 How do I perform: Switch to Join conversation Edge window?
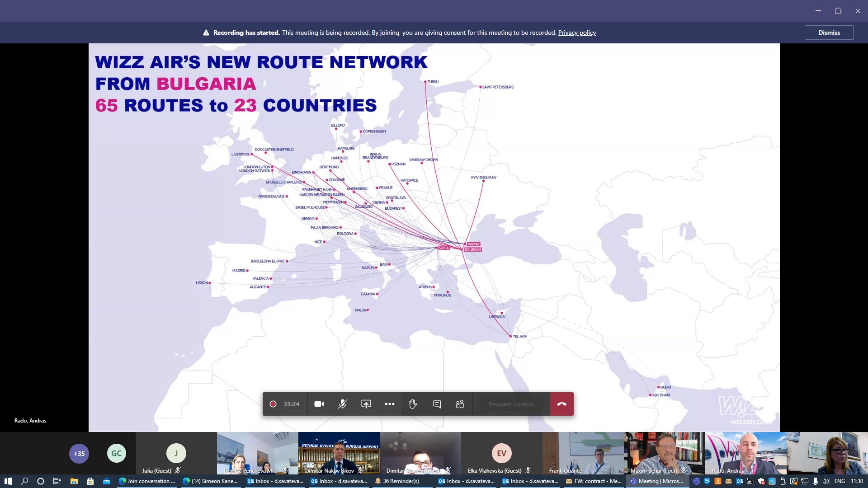[x=147, y=481]
